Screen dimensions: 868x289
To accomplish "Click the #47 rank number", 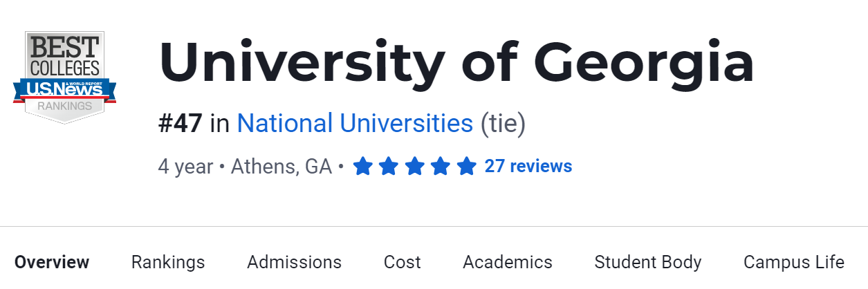I will [180, 124].
